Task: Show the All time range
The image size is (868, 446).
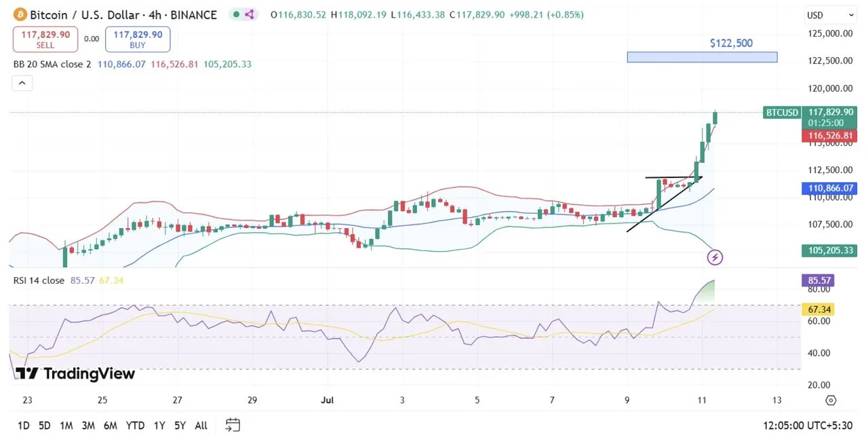Action: pos(201,426)
